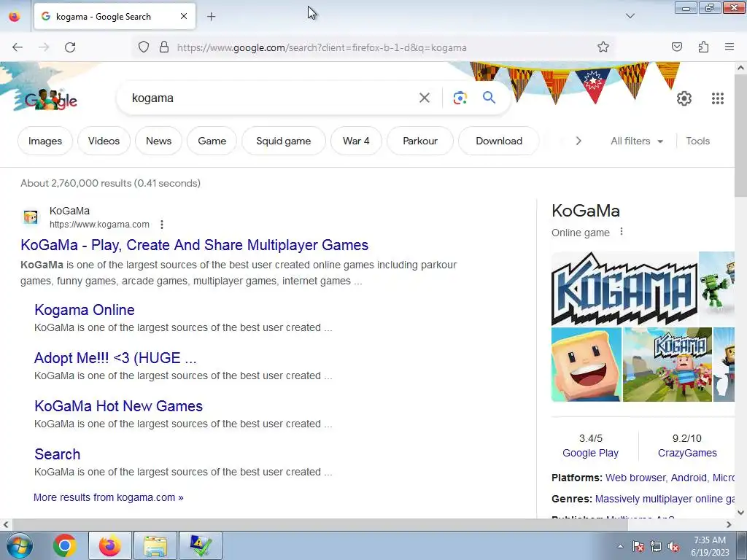Search by image with camera icon
The width and height of the screenshot is (747, 560).
coord(460,98)
